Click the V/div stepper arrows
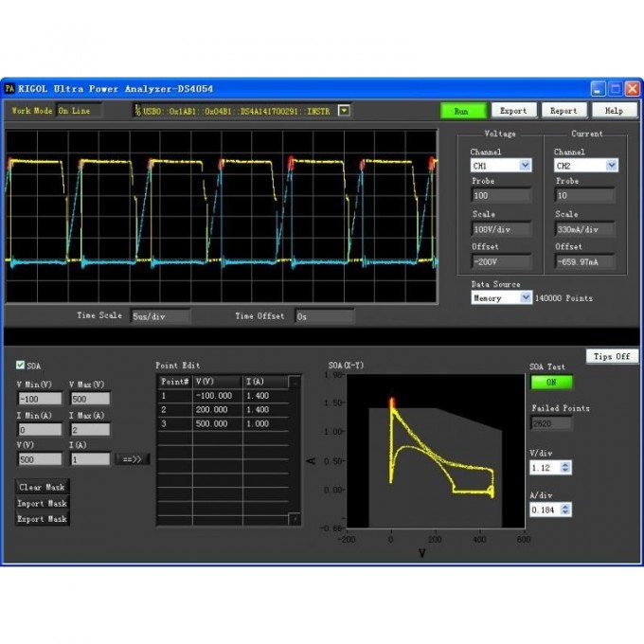The width and height of the screenshot is (644, 644). click(565, 468)
